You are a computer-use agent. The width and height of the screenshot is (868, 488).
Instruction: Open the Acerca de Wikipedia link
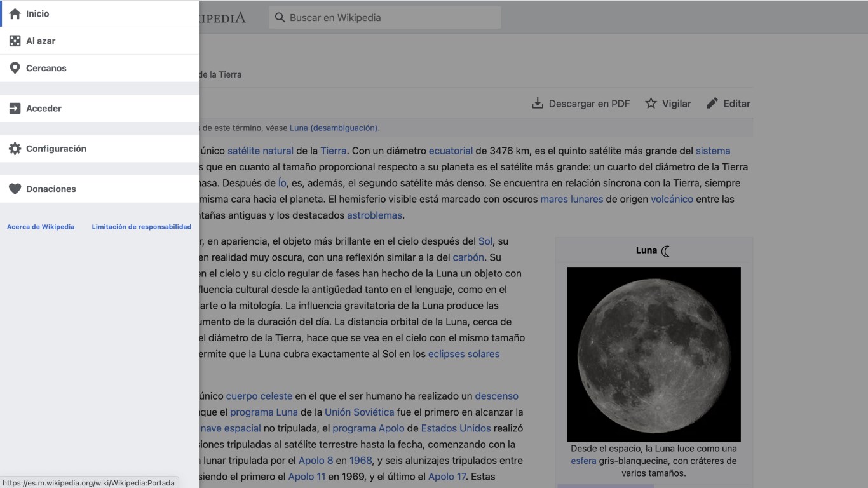pyautogui.click(x=41, y=227)
